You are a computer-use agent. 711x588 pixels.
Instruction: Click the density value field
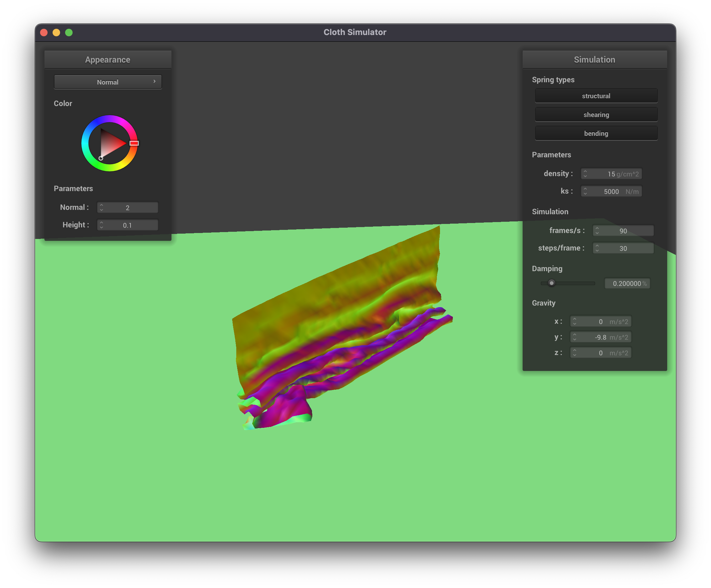[x=611, y=174]
